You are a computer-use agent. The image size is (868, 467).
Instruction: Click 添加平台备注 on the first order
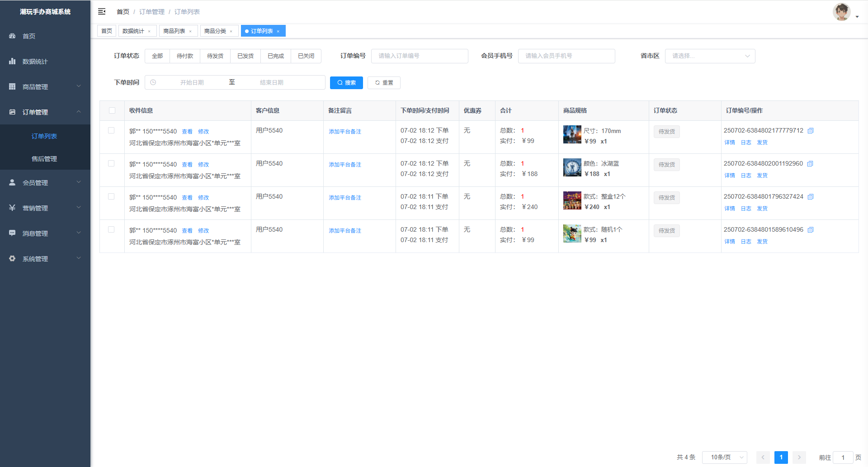pos(345,132)
